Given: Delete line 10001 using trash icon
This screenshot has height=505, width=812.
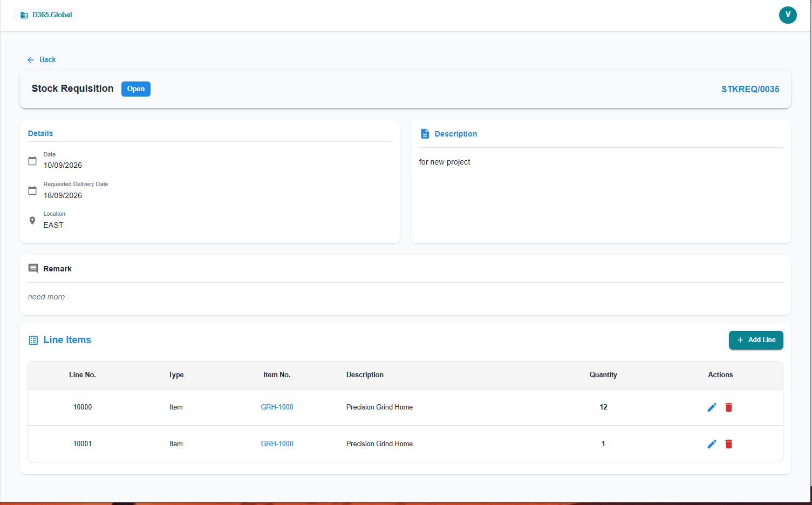Looking at the screenshot, I should tap(728, 444).
